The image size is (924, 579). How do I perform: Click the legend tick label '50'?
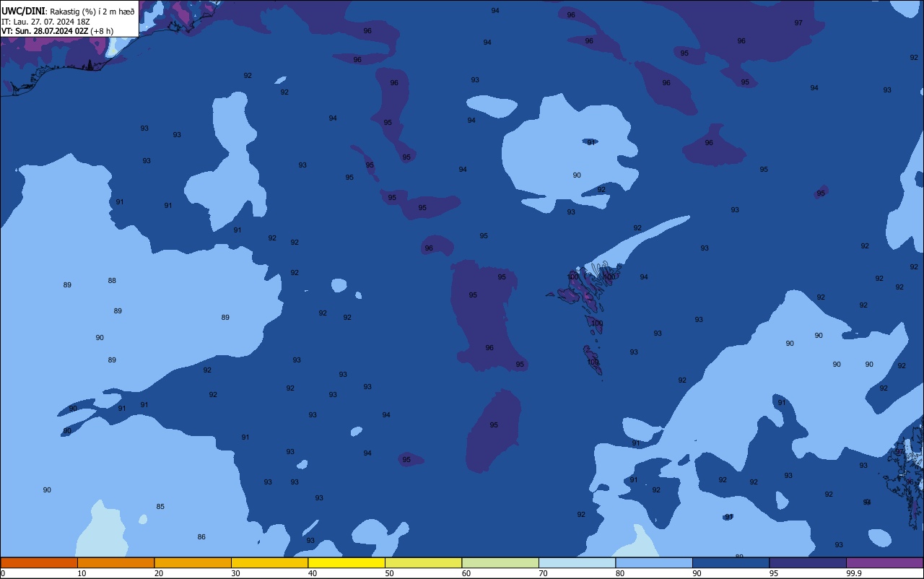coord(389,573)
